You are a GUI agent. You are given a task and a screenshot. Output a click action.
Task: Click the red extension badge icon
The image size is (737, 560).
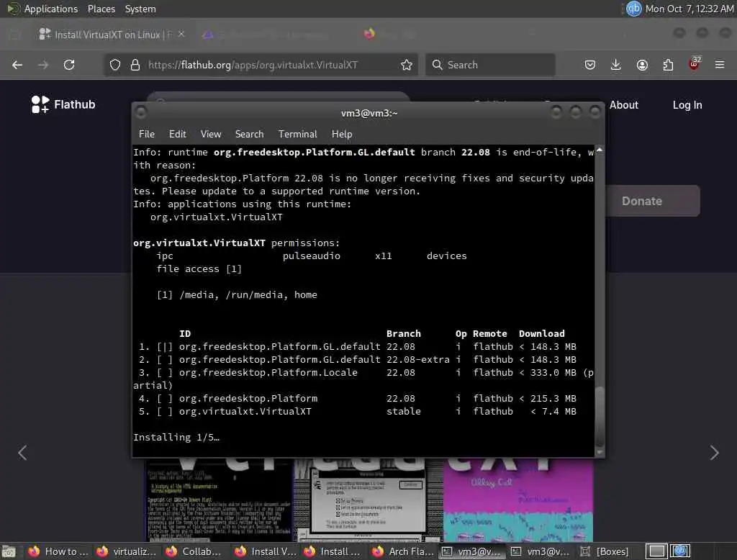(x=695, y=64)
